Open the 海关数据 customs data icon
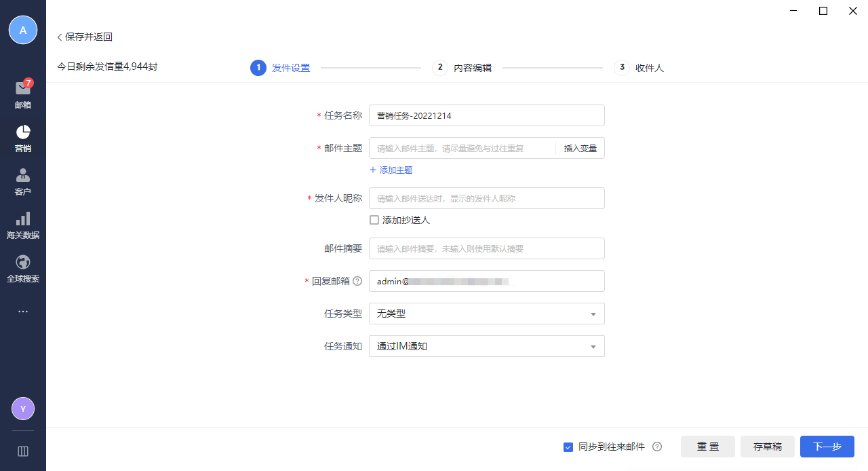 pyautogui.click(x=23, y=219)
